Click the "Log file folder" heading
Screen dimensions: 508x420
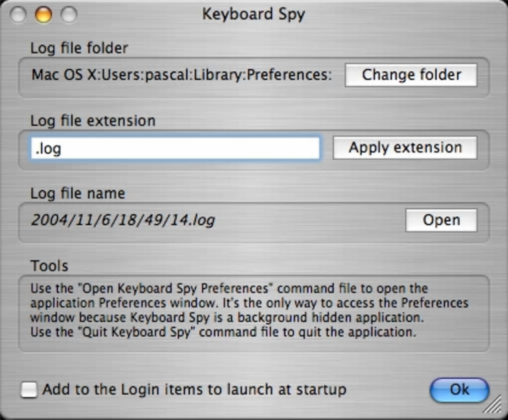(79, 48)
